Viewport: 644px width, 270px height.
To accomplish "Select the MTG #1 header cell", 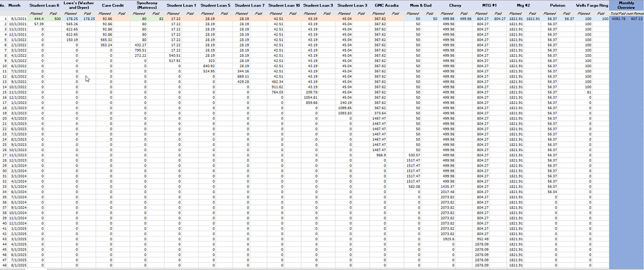I will pyautogui.click(x=489, y=6).
